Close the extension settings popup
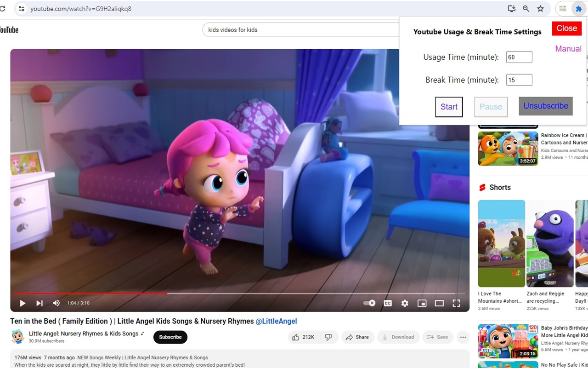Viewport: 588px width, 368px height. click(x=567, y=28)
